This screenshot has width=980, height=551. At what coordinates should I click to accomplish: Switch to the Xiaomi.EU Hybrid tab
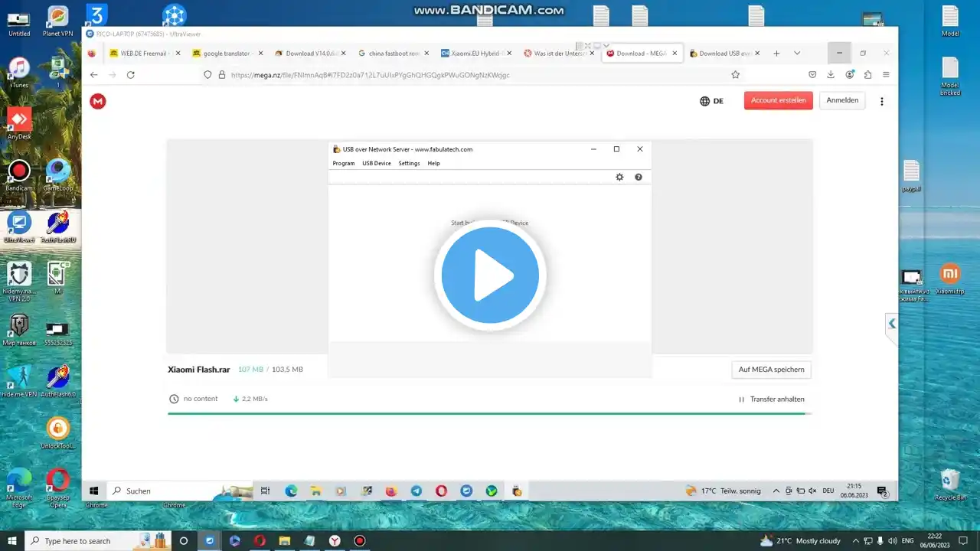[475, 54]
